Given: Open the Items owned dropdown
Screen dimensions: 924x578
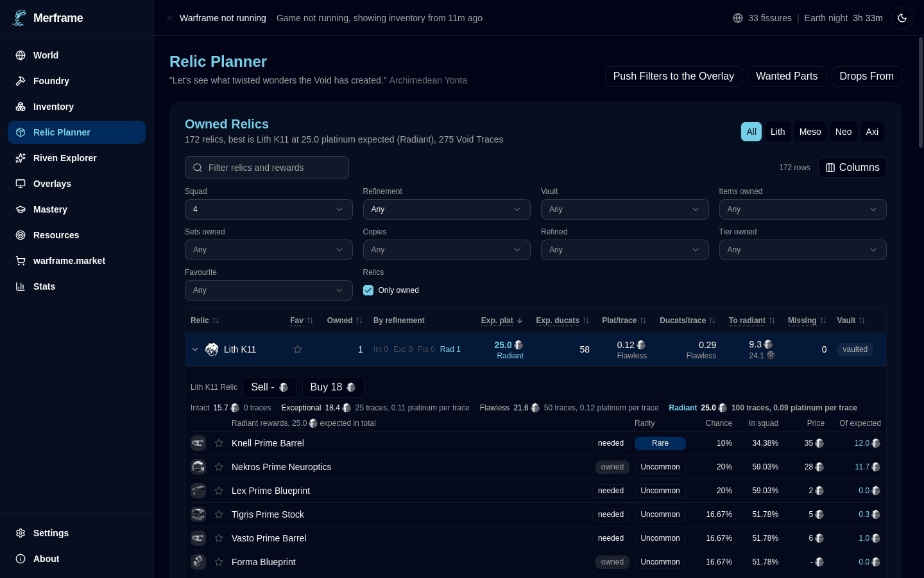Looking at the screenshot, I should pos(803,209).
